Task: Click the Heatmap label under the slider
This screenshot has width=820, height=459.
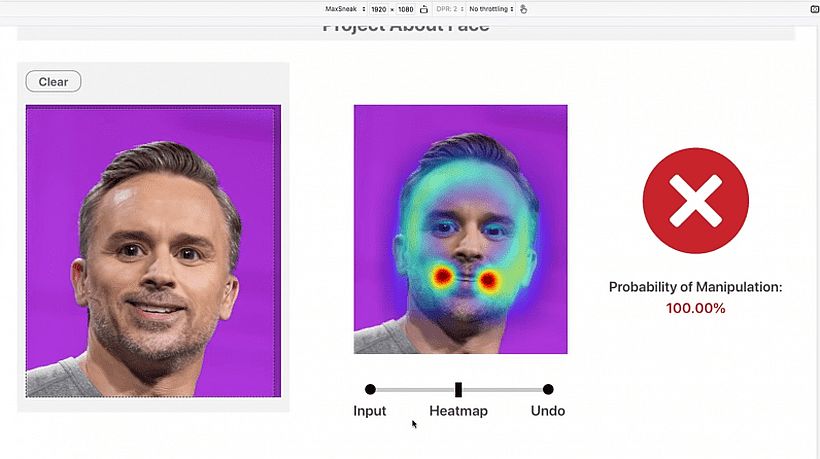Action: (x=458, y=411)
